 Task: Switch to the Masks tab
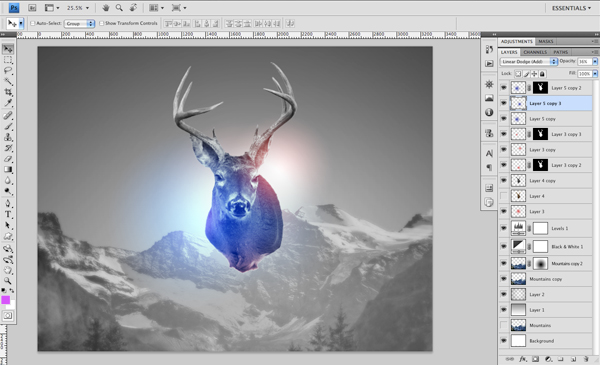[546, 41]
